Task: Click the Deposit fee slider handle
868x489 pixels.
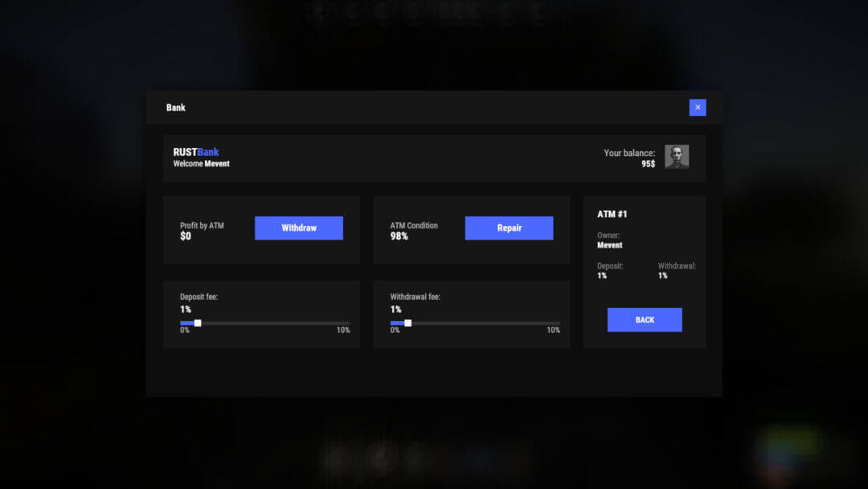Action: coord(196,323)
